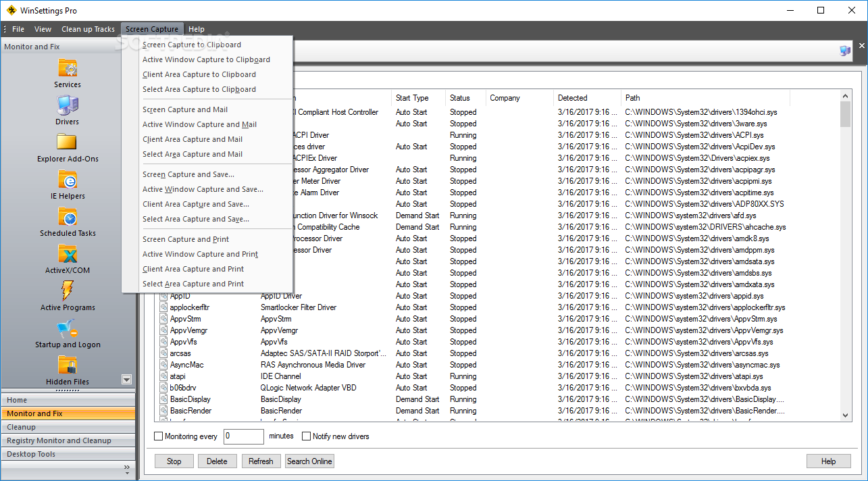Open the ActiveX/COM icon
The width and height of the screenshot is (868, 481).
68,253
